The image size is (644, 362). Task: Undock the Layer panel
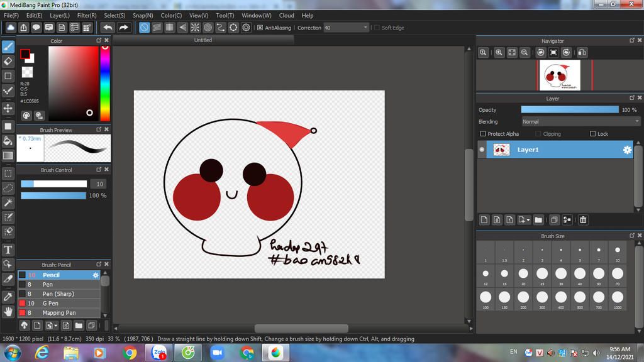tap(631, 98)
